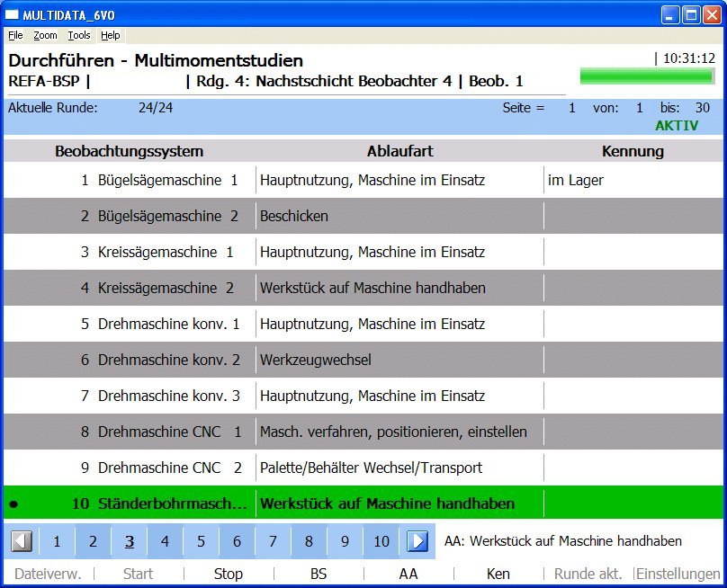
Task: Click the MULTIDATA title bar app icon
Action: pyautogui.click(x=13, y=13)
